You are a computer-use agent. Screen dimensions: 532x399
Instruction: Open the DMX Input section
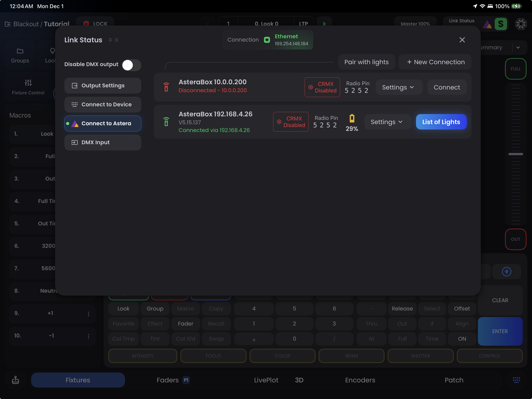point(103,142)
